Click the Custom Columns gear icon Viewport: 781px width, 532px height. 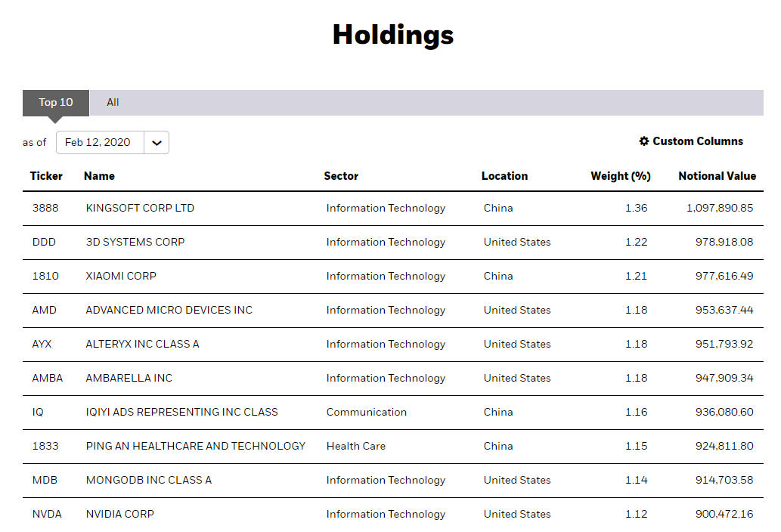pyautogui.click(x=644, y=141)
